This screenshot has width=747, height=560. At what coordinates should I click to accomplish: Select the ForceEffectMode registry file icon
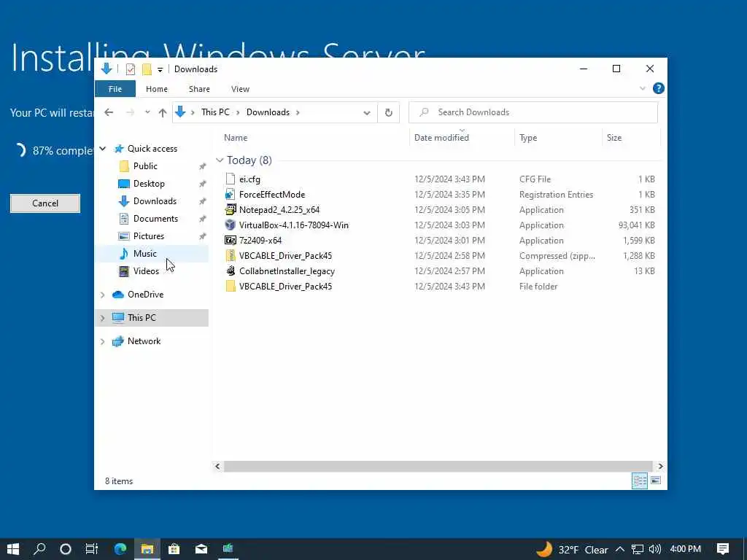point(231,194)
